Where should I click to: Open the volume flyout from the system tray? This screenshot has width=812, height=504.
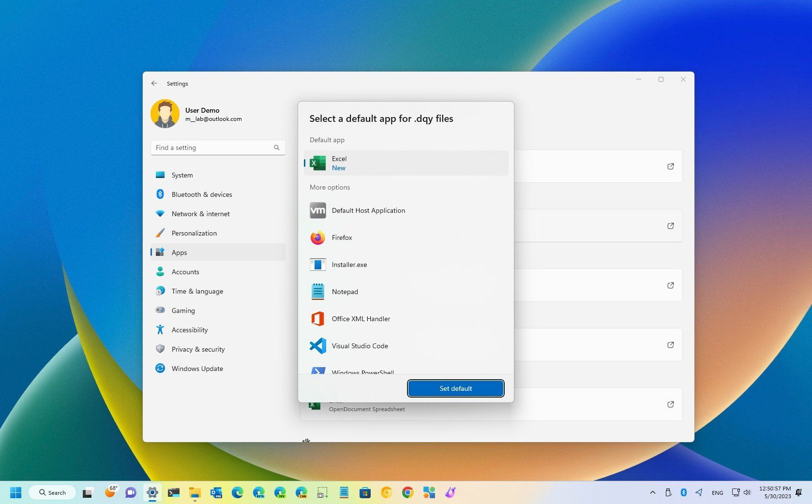(x=747, y=492)
